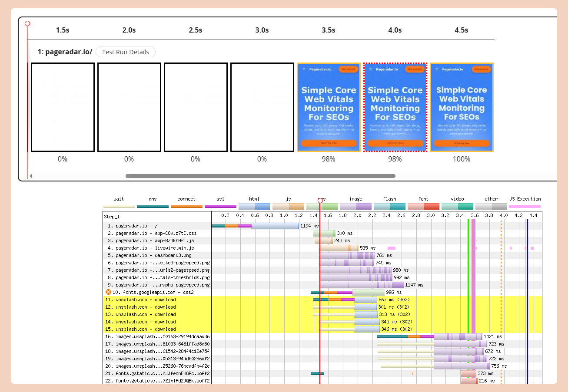Select request row dashboard3.png
568x392 pixels.
pyautogui.click(x=322, y=256)
